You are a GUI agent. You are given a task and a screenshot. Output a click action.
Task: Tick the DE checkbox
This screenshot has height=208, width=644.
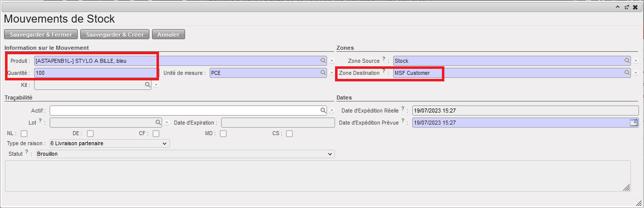[90, 134]
